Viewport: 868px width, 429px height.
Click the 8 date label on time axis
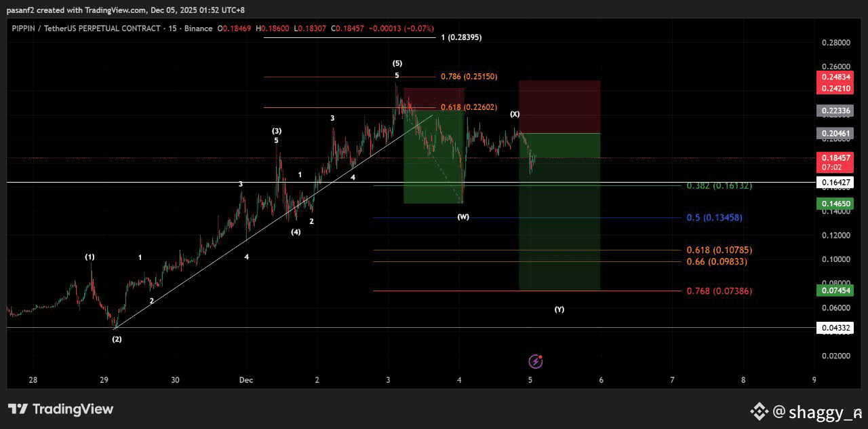[x=743, y=380]
